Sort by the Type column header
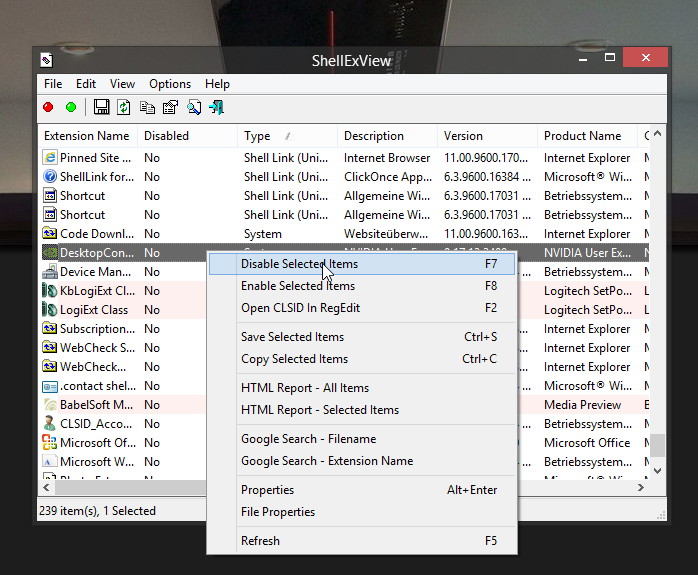Image resolution: width=698 pixels, height=575 pixels. [x=288, y=136]
